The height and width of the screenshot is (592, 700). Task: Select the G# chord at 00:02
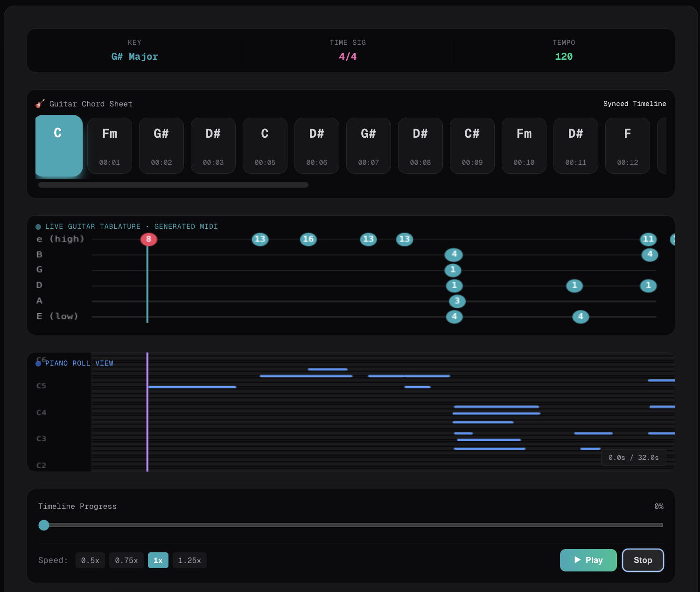(x=161, y=146)
